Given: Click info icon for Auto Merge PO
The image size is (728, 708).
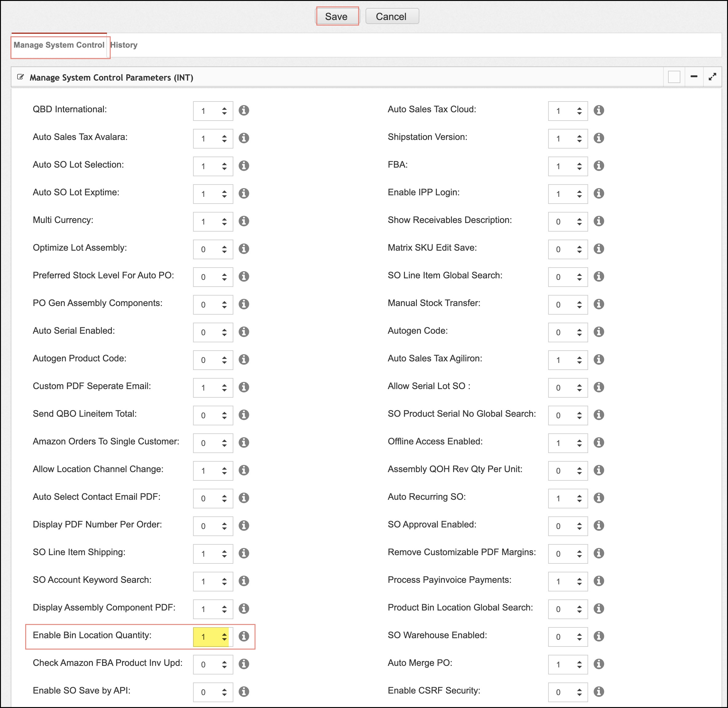Looking at the screenshot, I should (599, 664).
